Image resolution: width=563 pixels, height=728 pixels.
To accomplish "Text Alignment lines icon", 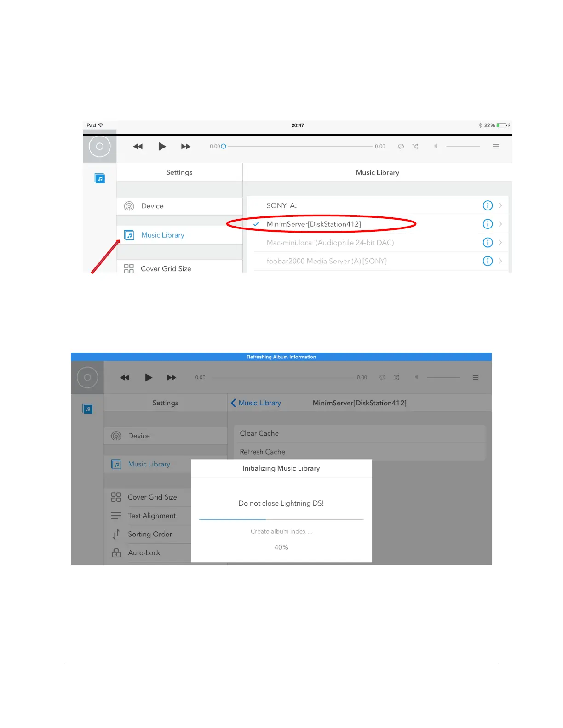I will (x=116, y=516).
